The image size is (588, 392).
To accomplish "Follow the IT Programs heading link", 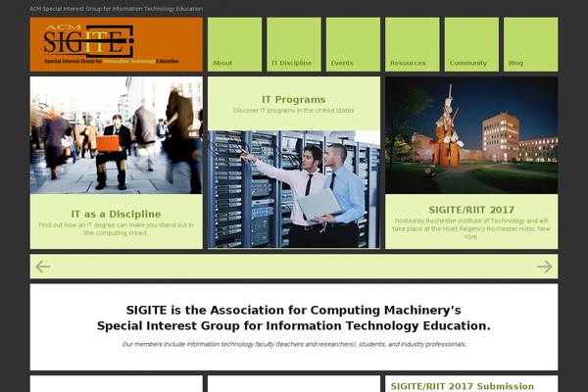I will pyautogui.click(x=294, y=100).
